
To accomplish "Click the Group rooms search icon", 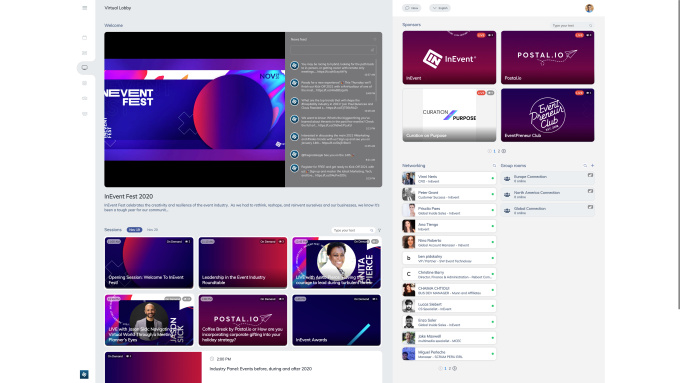I will (585, 166).
